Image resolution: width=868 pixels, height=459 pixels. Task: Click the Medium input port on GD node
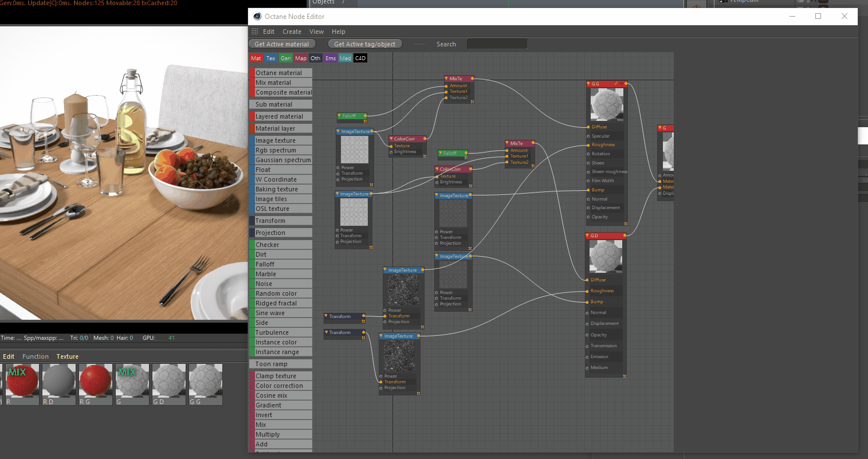587,368
